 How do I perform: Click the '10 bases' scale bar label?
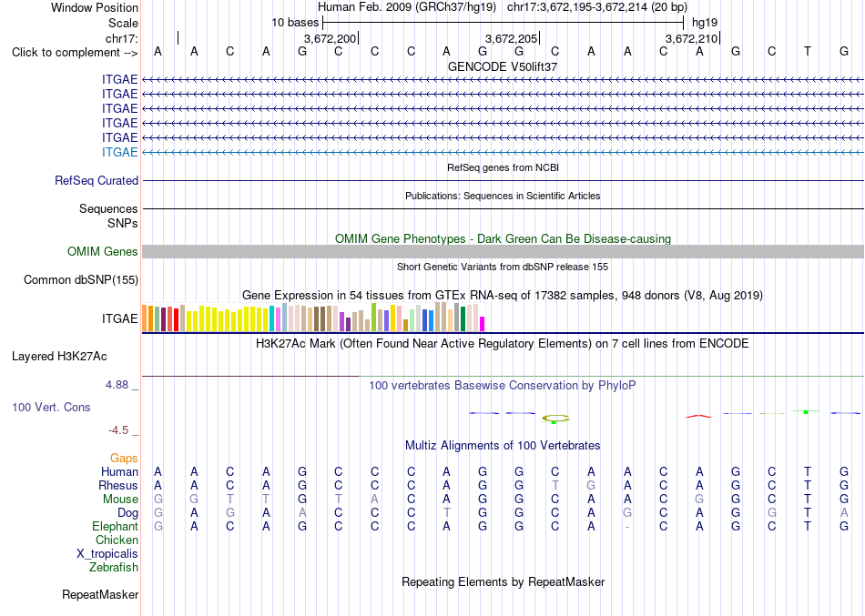pyautogui.click(x=295, y=23)
